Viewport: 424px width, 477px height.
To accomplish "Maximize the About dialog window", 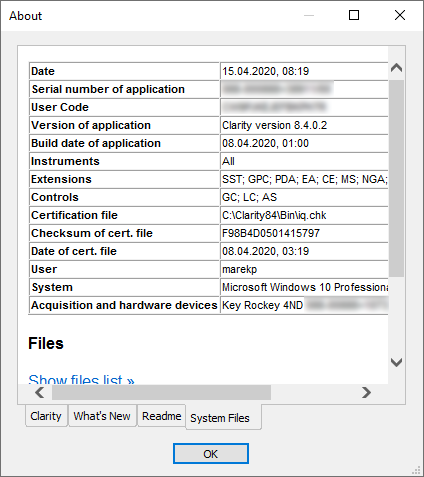I will pos(354,15).
